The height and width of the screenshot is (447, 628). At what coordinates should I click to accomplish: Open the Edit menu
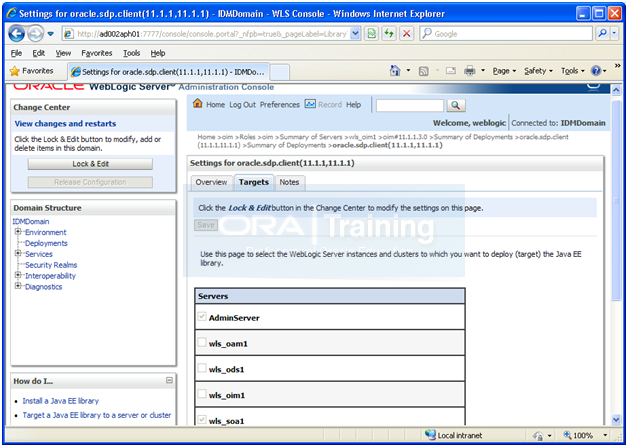coord(38,53)
